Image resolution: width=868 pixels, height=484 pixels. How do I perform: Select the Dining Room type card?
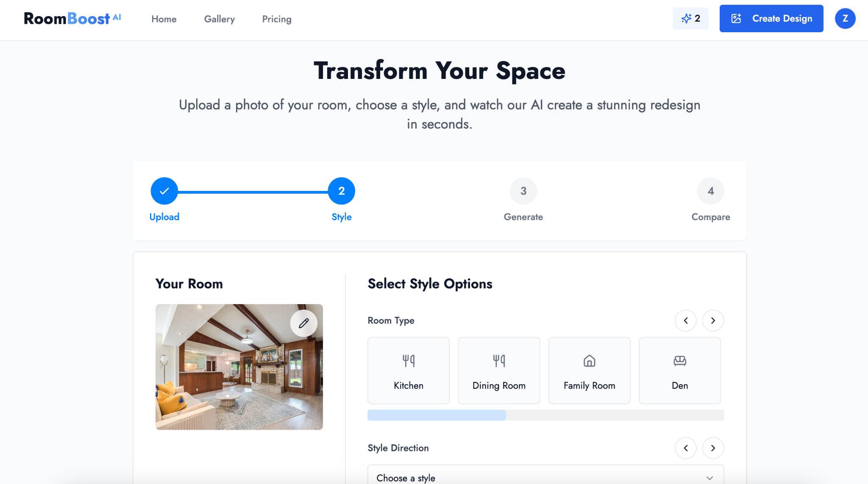click(x=499, y=370)
